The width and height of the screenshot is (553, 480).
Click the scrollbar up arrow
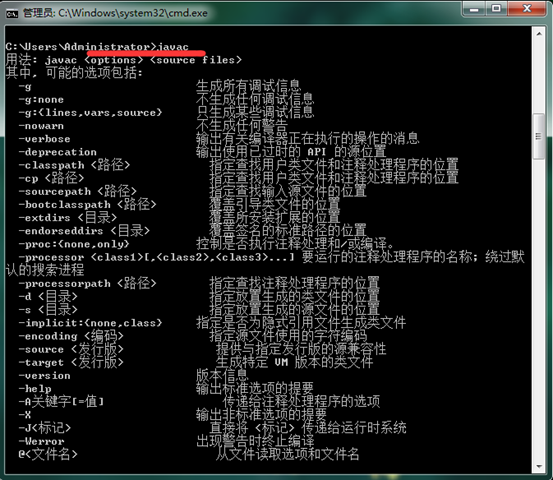(x=539, y=34)
